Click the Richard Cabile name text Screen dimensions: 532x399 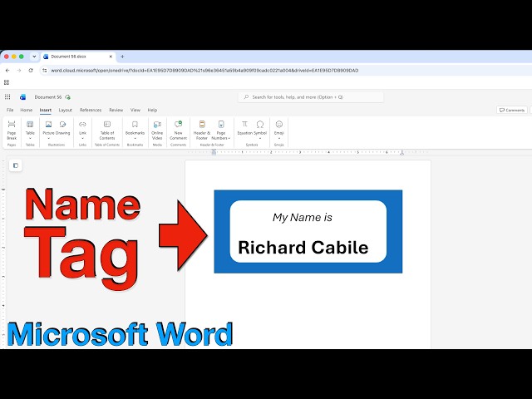[x=303, y=248]
